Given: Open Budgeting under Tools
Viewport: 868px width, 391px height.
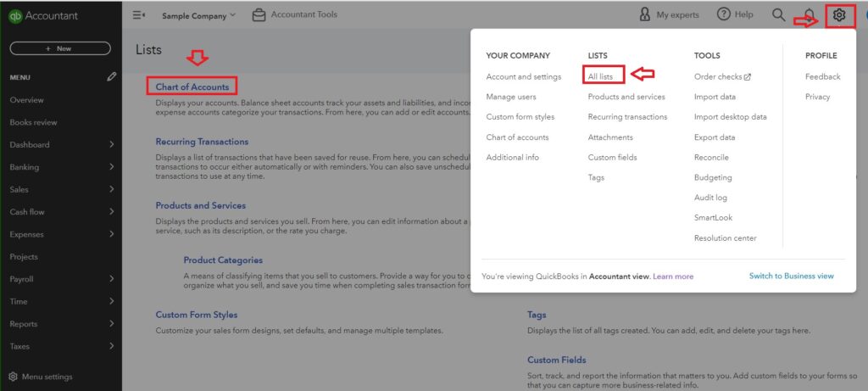Looking at the screenshot, I should [712, 177].
